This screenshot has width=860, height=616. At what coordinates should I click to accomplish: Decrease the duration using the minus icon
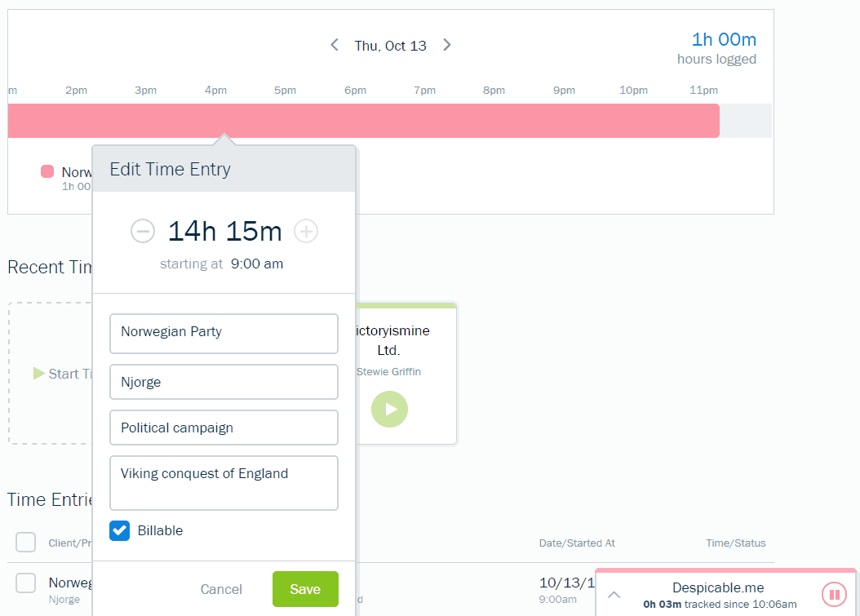coord(143,231)
